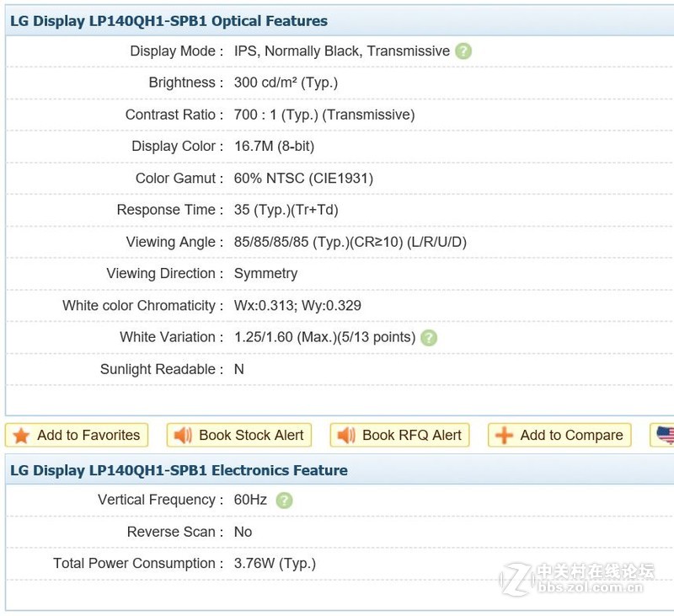
Task: Open help icon beside White Variation value
Action: point(429,337)
